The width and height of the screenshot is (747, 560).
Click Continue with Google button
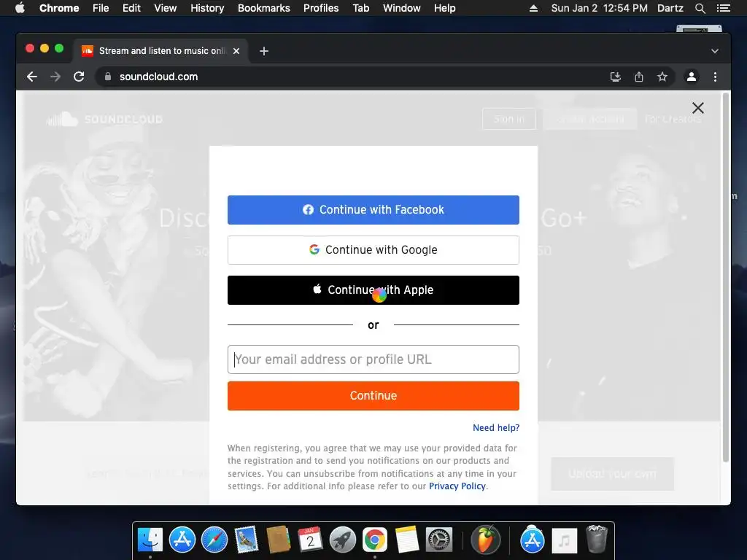(x=373, y=250)
